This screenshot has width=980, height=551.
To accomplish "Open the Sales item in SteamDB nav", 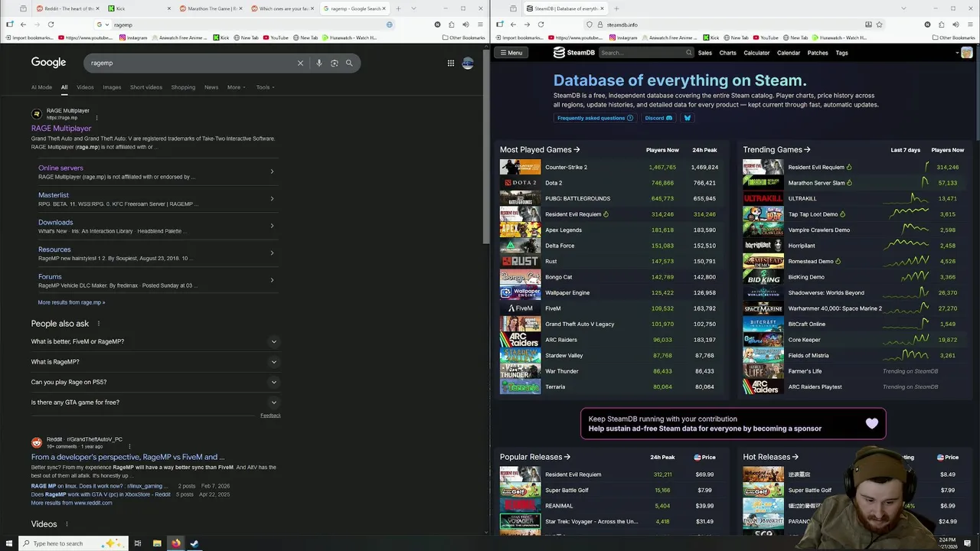I will tap(704, 53).
